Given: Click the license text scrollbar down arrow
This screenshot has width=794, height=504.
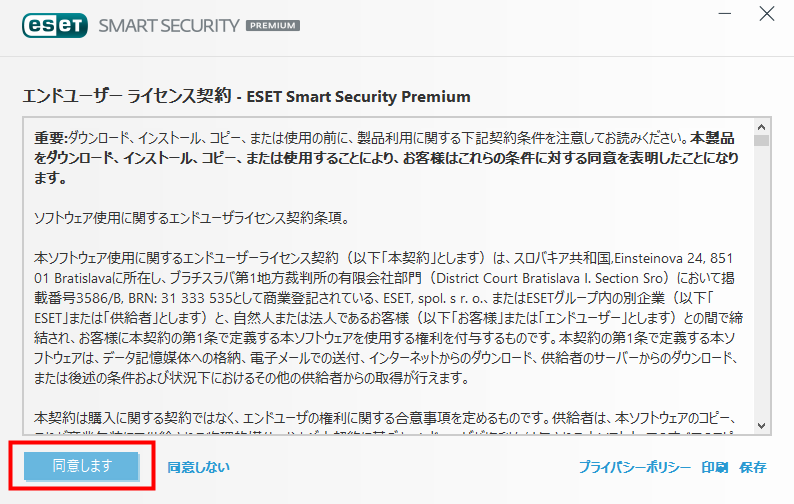Looking at the screenshot, I should pyautogui.click(x=761, y=426).
